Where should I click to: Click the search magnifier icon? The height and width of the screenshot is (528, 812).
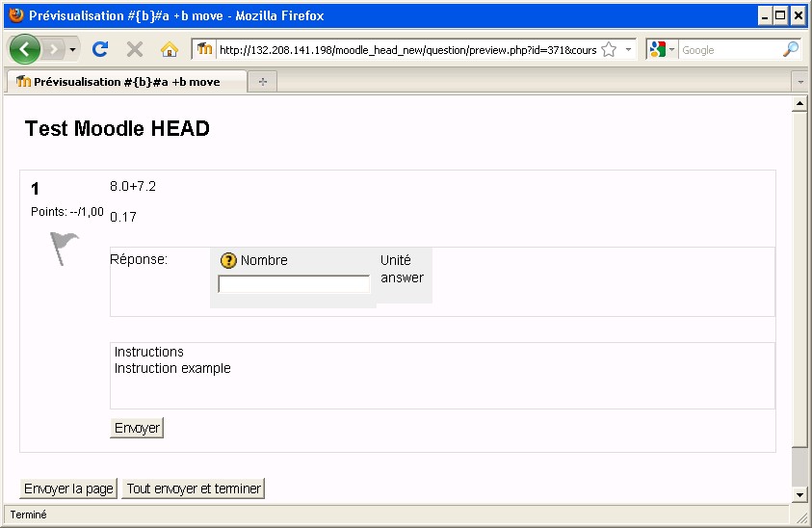point(791,50)
